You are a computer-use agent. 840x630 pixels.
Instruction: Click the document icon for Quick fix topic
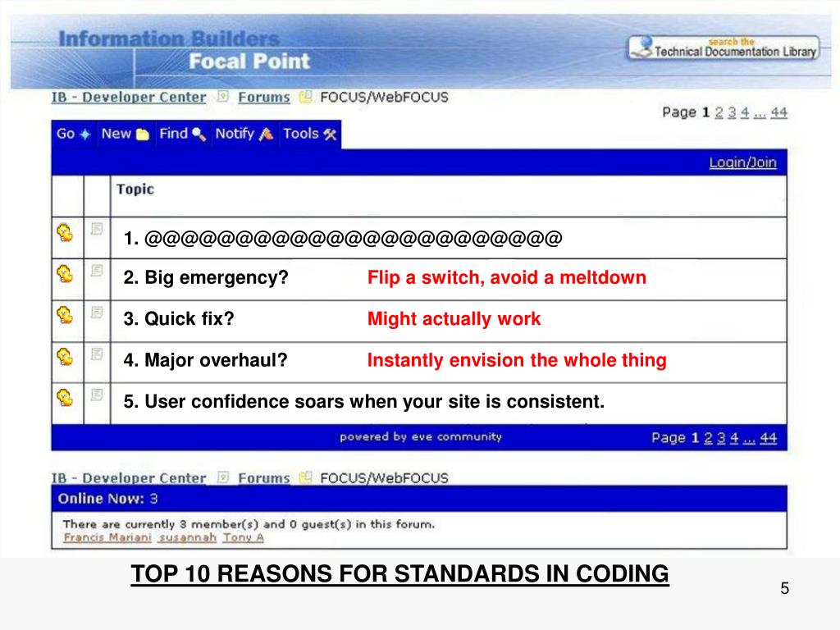97,312
